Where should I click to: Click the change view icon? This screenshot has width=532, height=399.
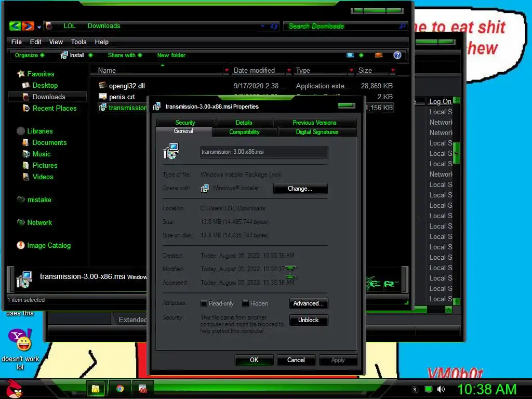[350, 55]
